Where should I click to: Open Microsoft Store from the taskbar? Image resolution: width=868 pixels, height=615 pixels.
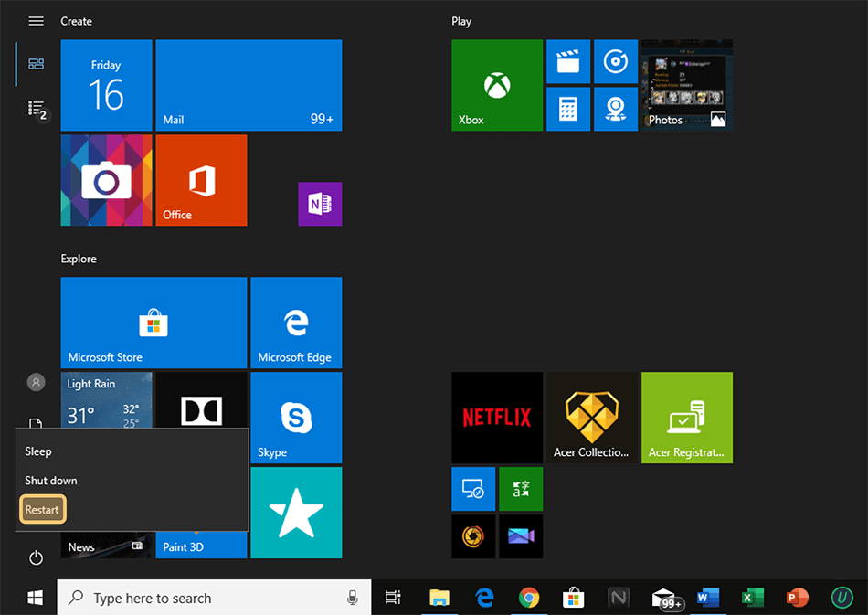point(574,598)
